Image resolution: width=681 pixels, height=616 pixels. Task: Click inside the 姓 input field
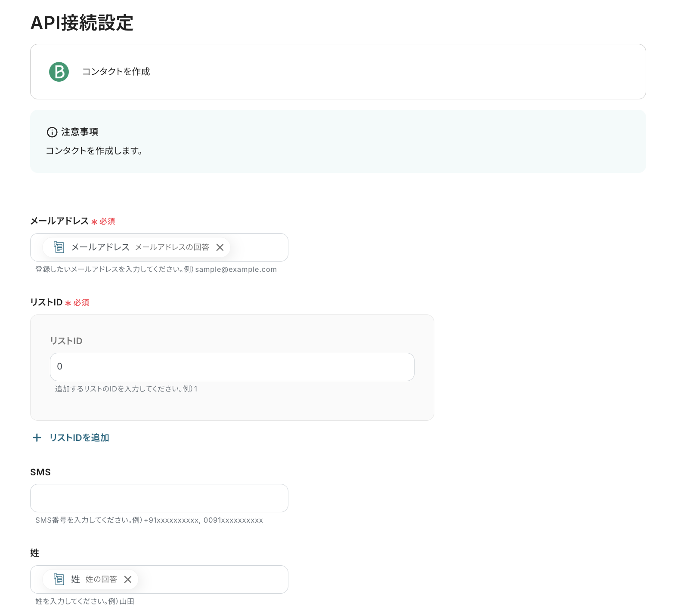[159, 579]
